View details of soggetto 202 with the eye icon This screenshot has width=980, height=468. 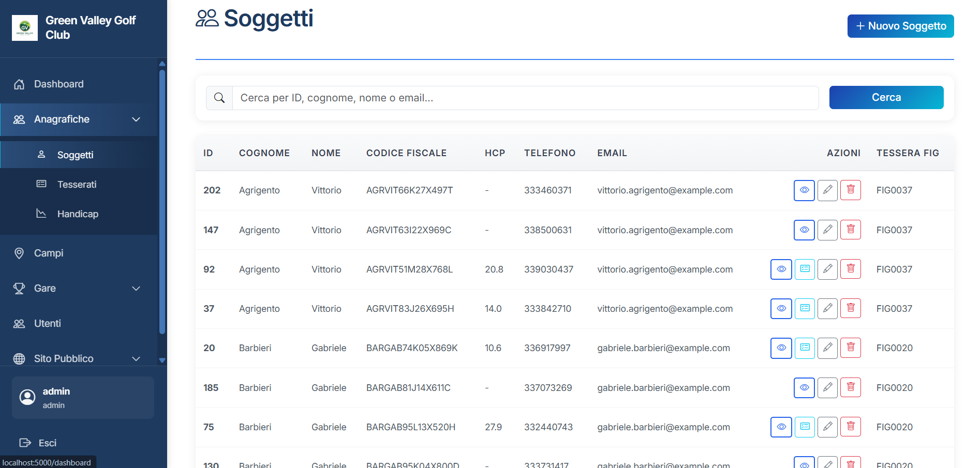pos(804,190)
